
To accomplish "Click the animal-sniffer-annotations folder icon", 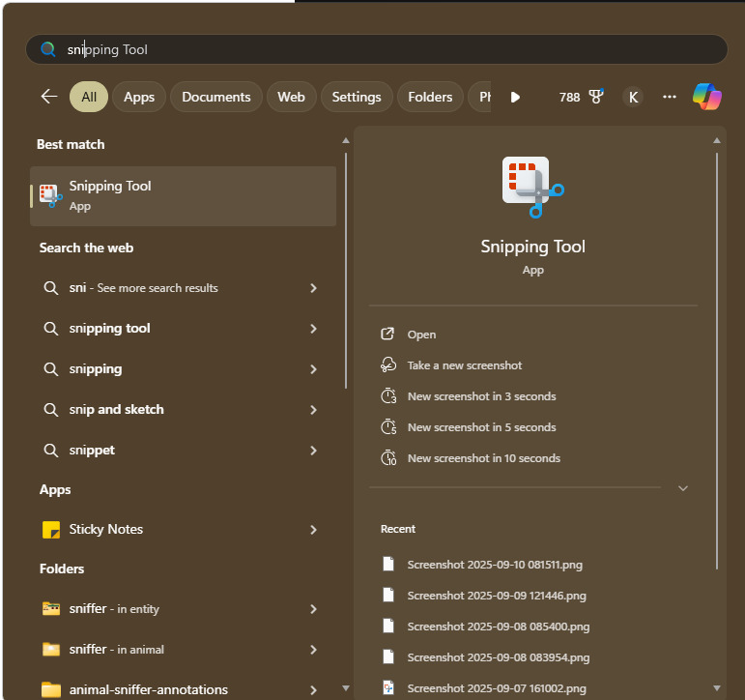I will click(x=51, y=689).
